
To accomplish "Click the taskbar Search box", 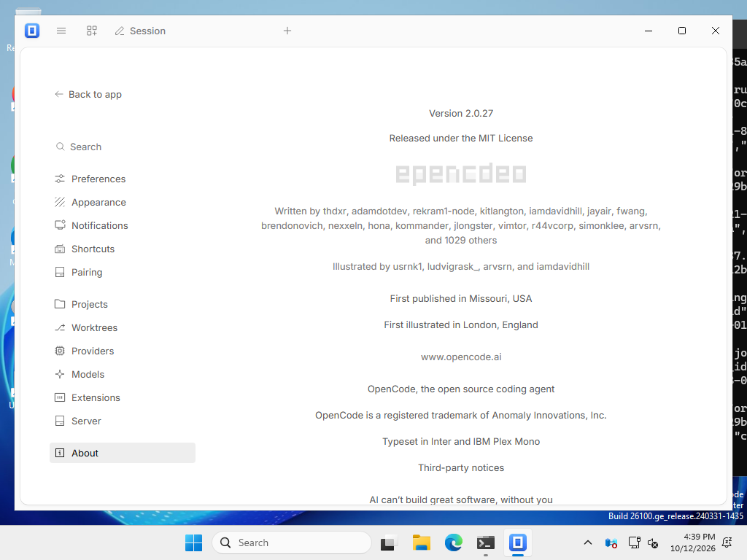I will coord(292,542).
